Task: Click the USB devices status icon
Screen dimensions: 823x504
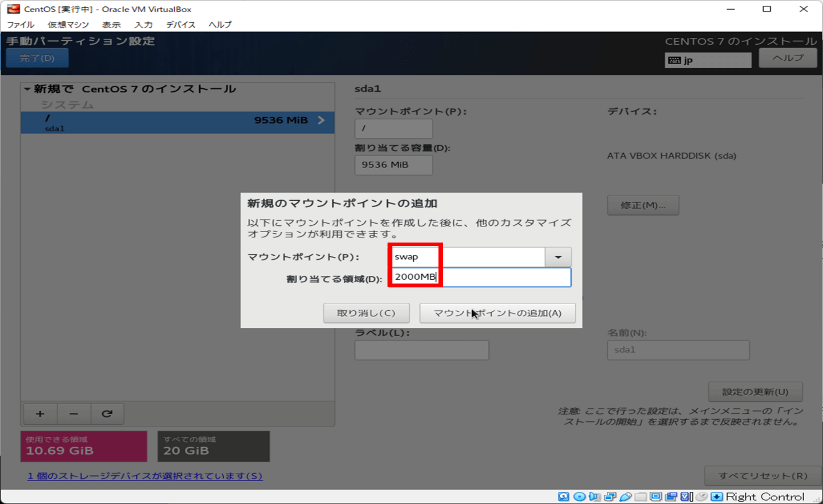Action: tap(626, 497)
